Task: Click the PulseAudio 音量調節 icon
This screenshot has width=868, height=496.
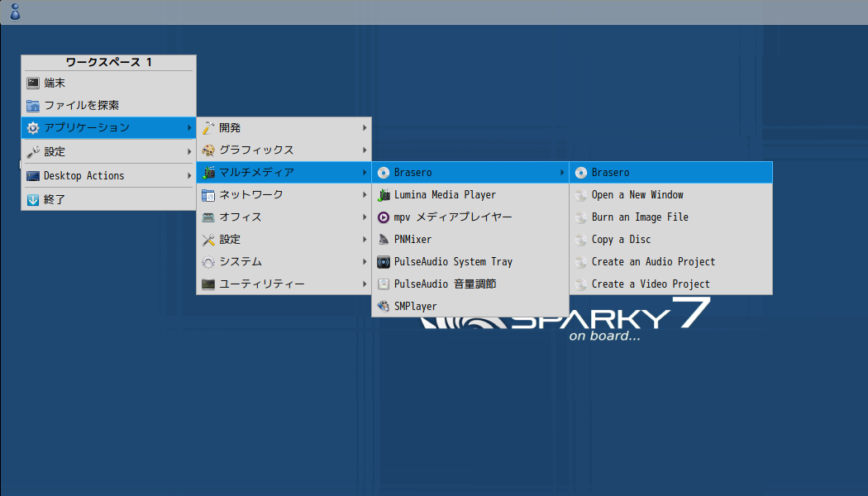Action: (x=383, y=284)
